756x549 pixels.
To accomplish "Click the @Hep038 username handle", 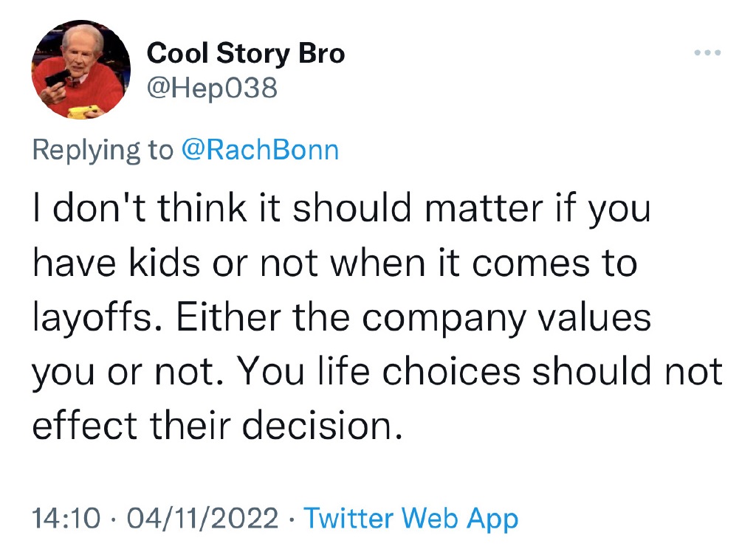I will point(213,89).
